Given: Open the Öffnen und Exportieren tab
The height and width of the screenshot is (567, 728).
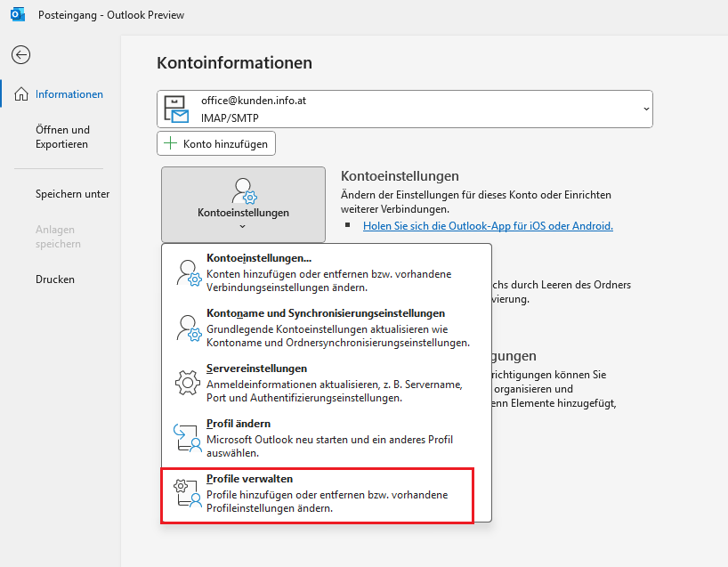Looking at the screenshot, I should [x=62, y=137].
